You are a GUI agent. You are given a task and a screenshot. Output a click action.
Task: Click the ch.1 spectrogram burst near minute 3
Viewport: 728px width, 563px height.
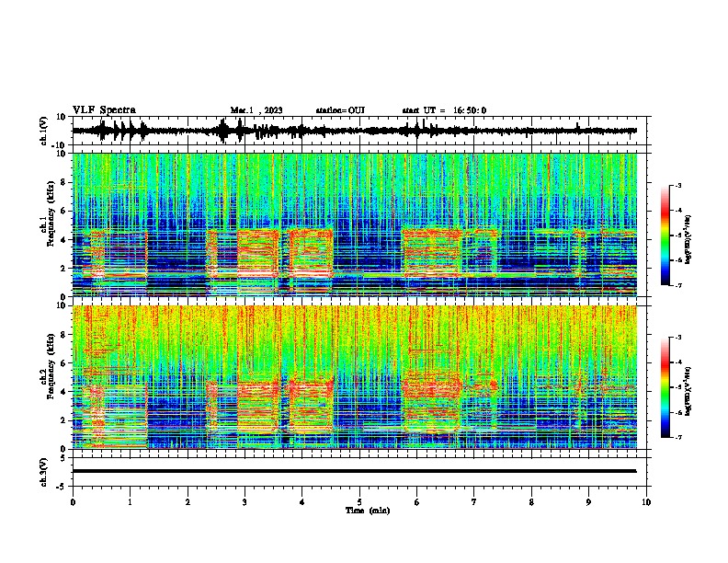258,253
